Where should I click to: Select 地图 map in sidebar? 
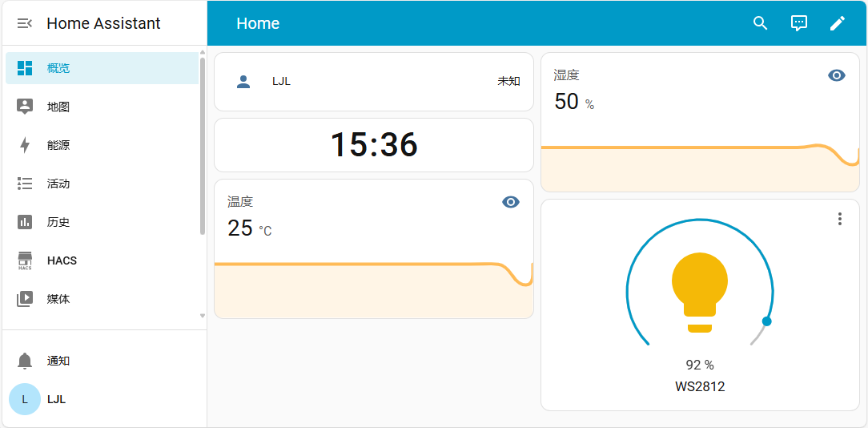tap(58, 107)
